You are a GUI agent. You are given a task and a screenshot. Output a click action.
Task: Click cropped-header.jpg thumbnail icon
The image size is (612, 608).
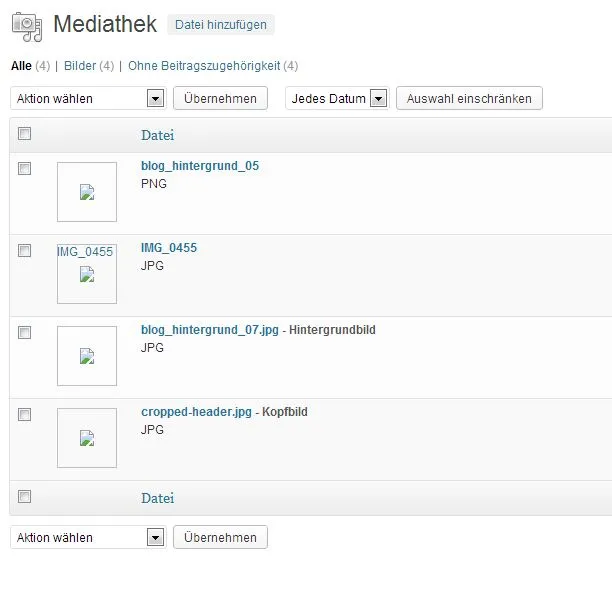tap(87, 438)
